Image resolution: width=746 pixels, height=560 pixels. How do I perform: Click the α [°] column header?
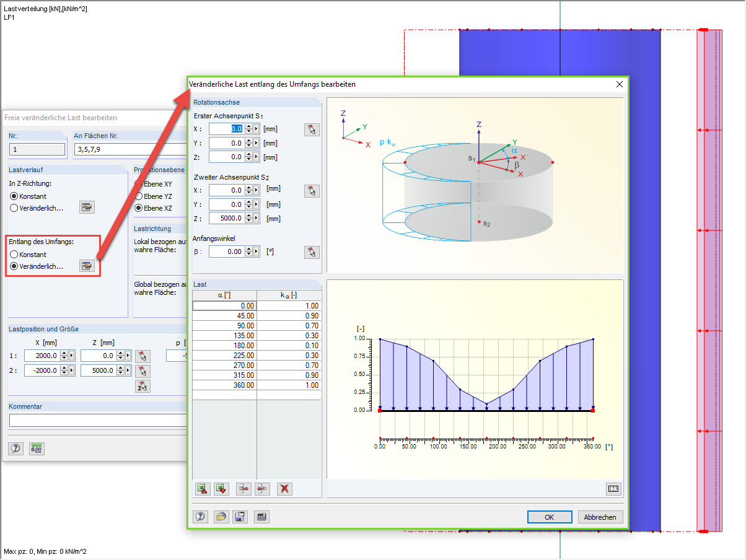224,295
